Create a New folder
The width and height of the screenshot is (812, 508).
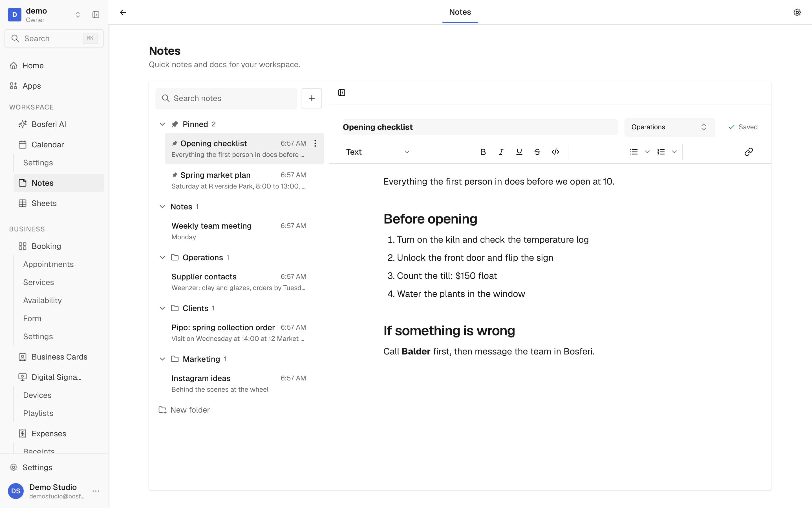point(184,410)
